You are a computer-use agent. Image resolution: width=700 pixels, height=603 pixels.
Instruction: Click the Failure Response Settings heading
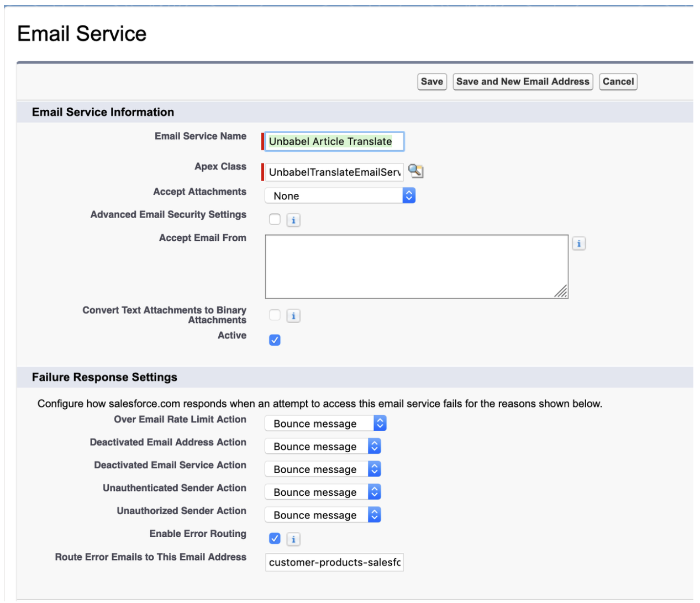[104, 377]
